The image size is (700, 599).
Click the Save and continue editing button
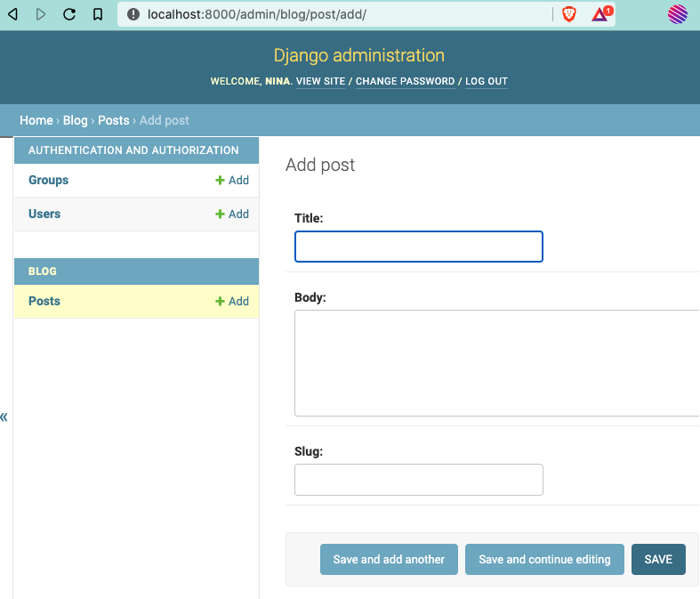(x=544, y=559)
